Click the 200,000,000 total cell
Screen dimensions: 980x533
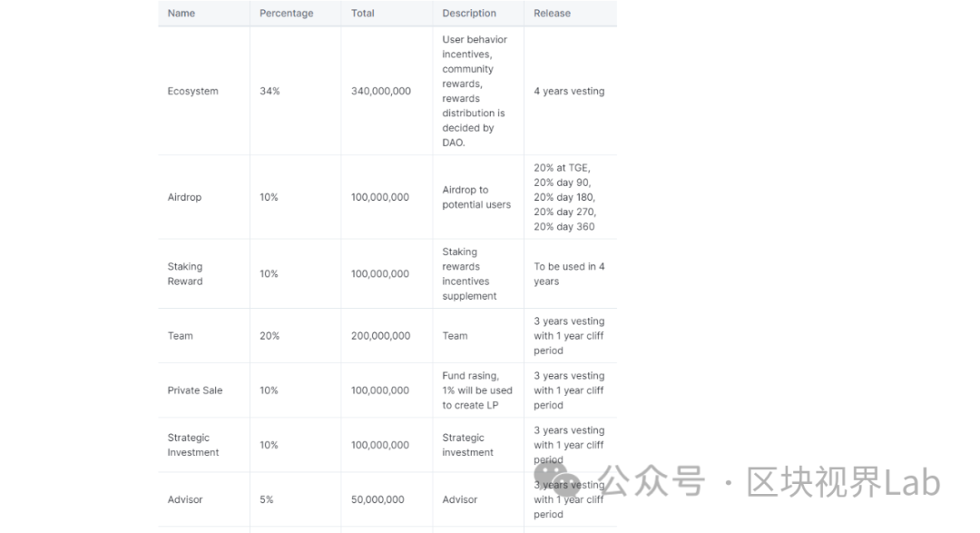(x=380, y=336)
